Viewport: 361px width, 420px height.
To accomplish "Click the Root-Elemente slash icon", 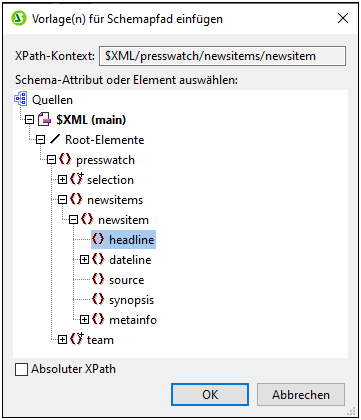I will click(x=55, y=139).
